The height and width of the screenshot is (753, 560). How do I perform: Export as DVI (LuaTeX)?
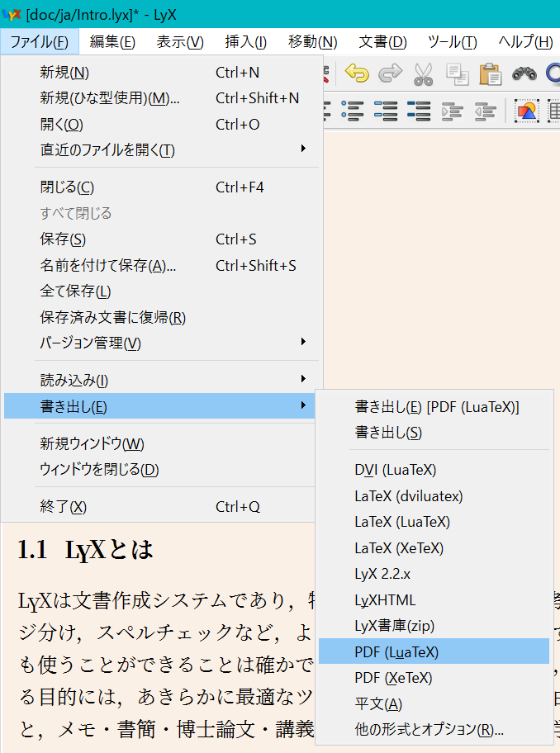(434, 470)
